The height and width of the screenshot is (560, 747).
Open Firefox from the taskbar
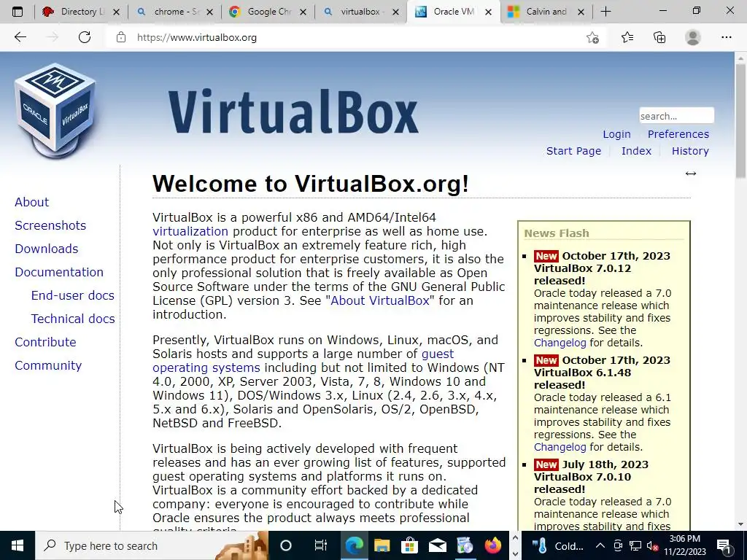[x=492, y=545]
